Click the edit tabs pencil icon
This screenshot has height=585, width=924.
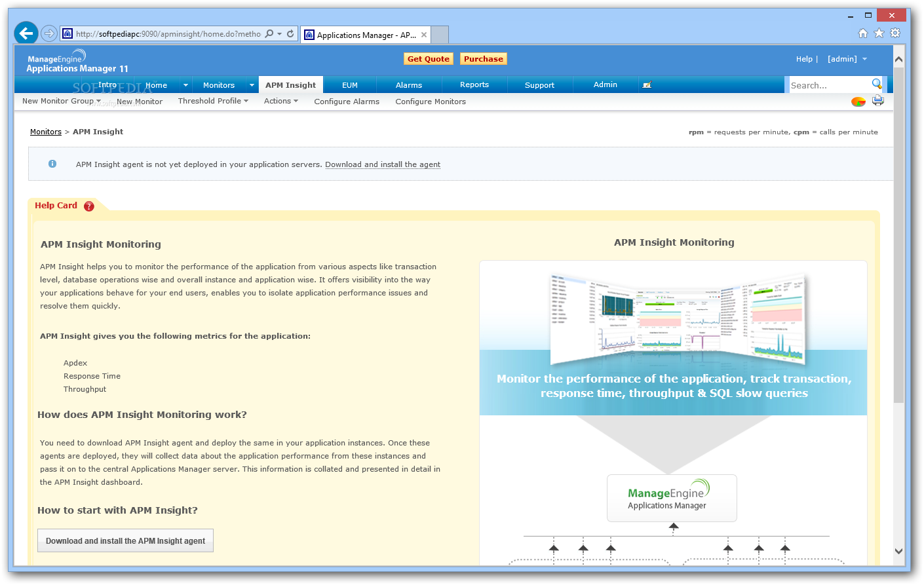(647, 85)
